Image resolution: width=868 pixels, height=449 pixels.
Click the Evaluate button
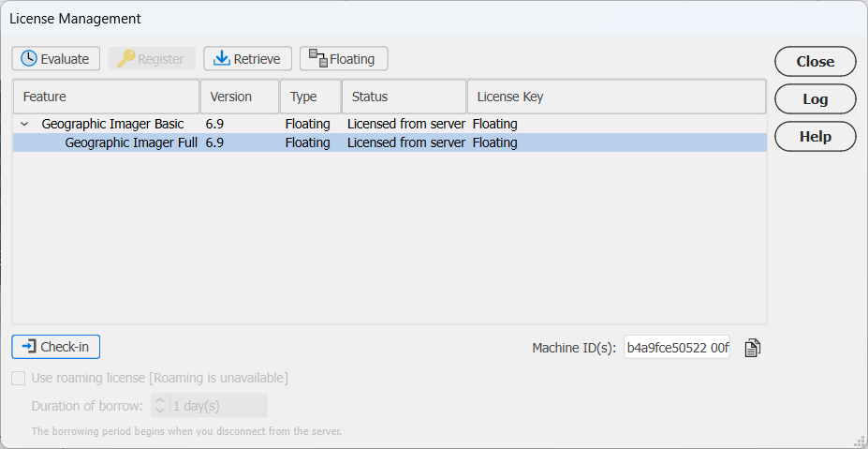tap(56, 59)
